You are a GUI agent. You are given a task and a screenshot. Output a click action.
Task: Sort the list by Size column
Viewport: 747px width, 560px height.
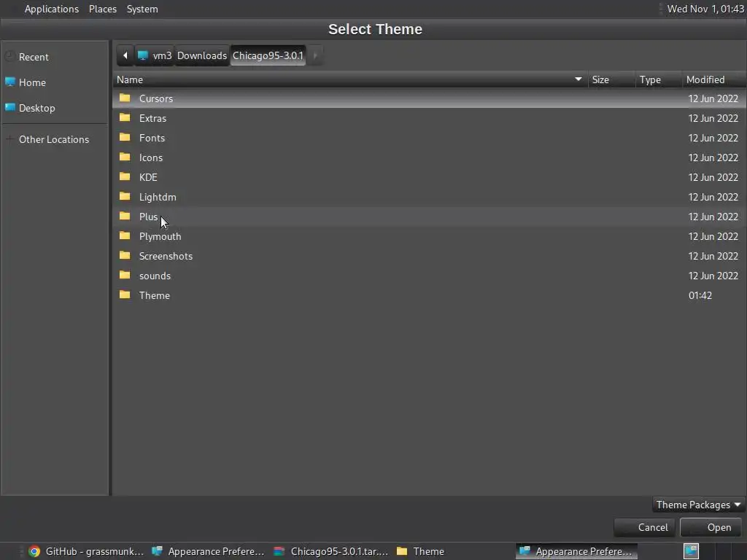click(611, 79)
